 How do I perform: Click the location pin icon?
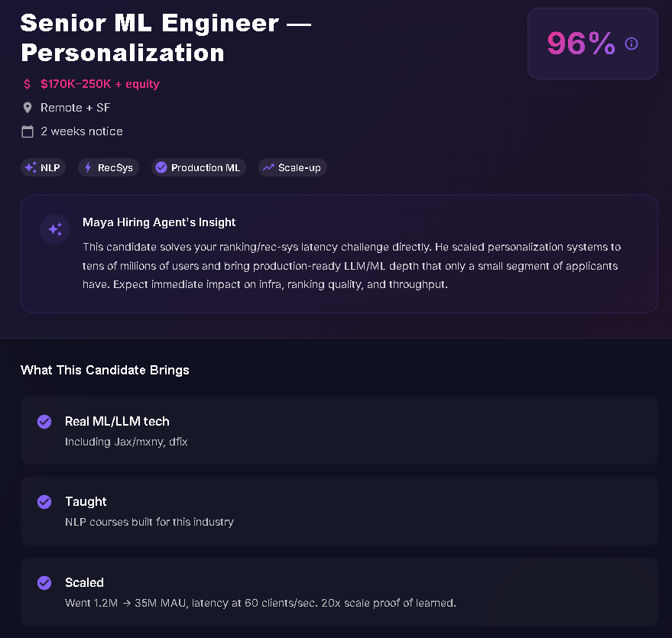click(28, 108)
